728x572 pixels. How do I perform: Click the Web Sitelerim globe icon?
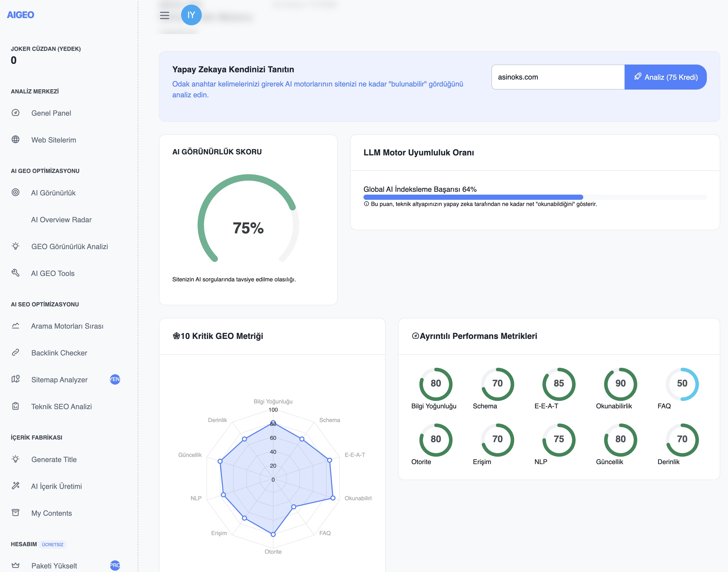(15, 140)
